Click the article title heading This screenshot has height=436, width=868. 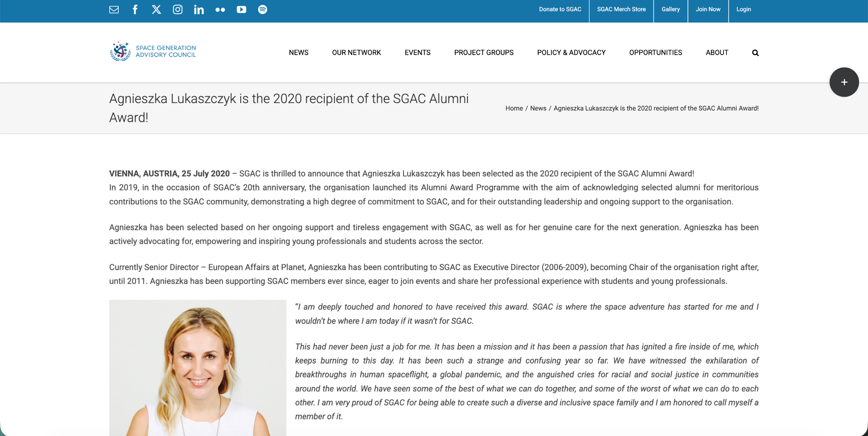[289, 108]
